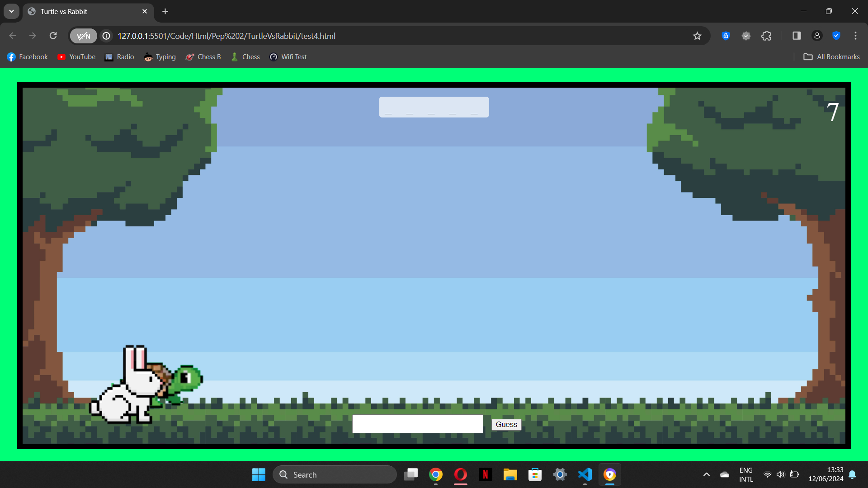
Task: Expand the All Bookmarks folder
Action: click(832, 56)
